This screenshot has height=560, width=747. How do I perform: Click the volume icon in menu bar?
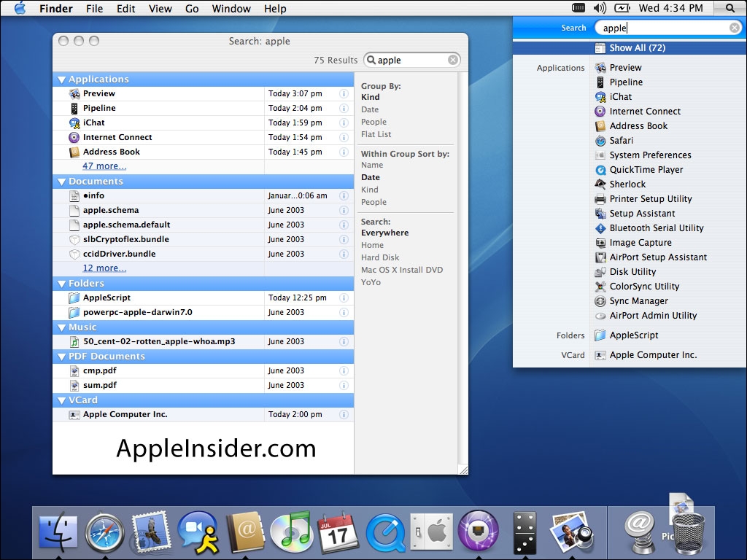[600, 8]
